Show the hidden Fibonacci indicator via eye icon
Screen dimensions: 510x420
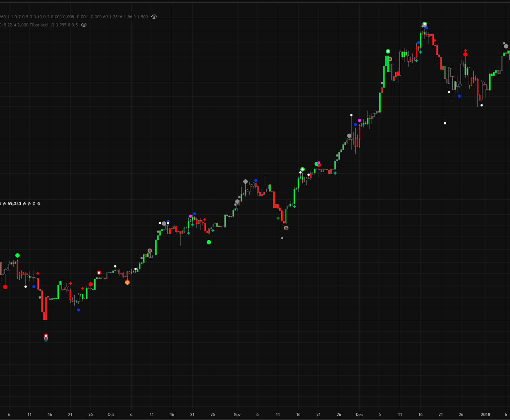(x=84, y=25)
